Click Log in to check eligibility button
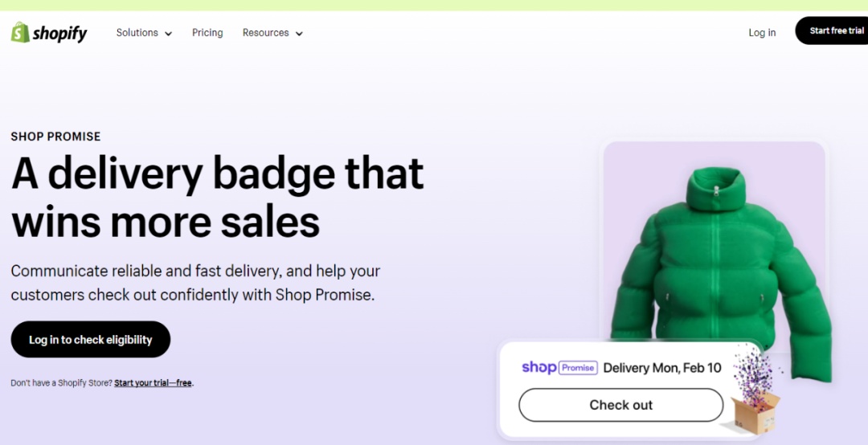 coord(91,339)
